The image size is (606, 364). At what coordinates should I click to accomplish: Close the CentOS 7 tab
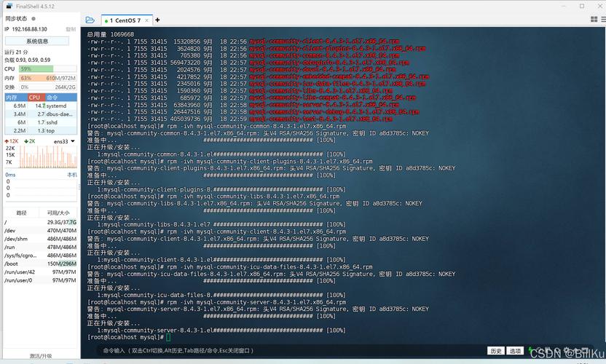point(147,20)
